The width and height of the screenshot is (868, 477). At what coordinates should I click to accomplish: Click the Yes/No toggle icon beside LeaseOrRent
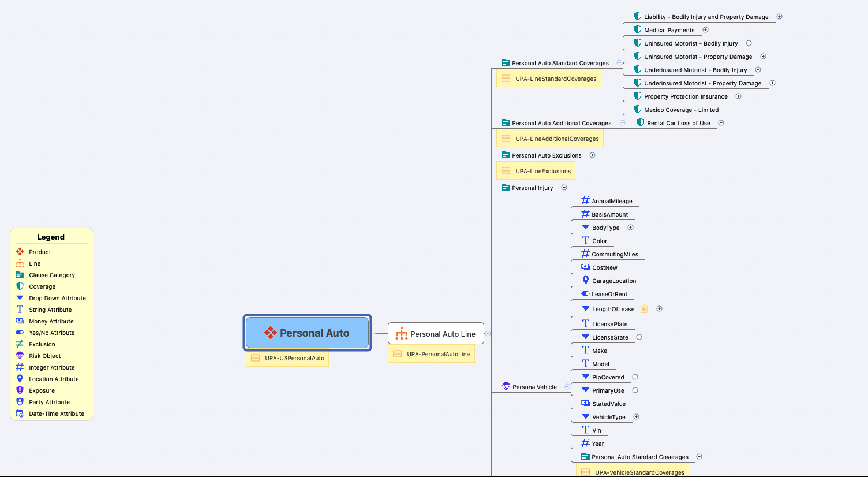pos(585,293)
